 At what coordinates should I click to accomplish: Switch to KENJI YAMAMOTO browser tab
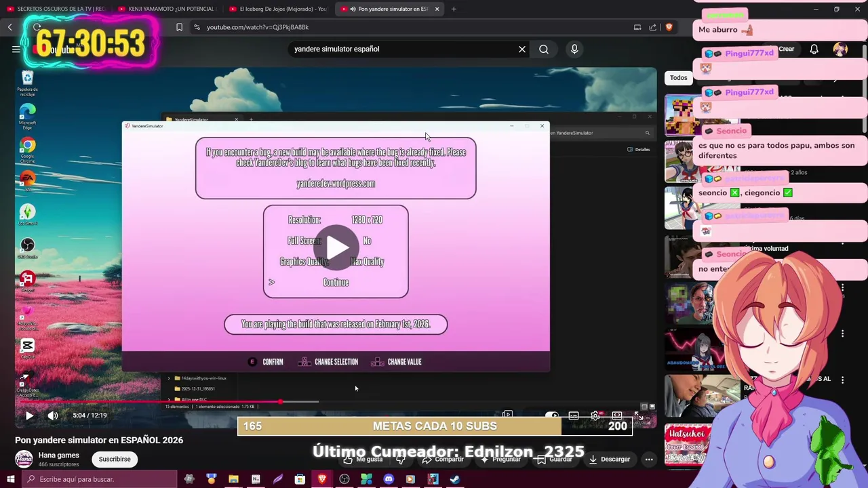click(167, 9)
